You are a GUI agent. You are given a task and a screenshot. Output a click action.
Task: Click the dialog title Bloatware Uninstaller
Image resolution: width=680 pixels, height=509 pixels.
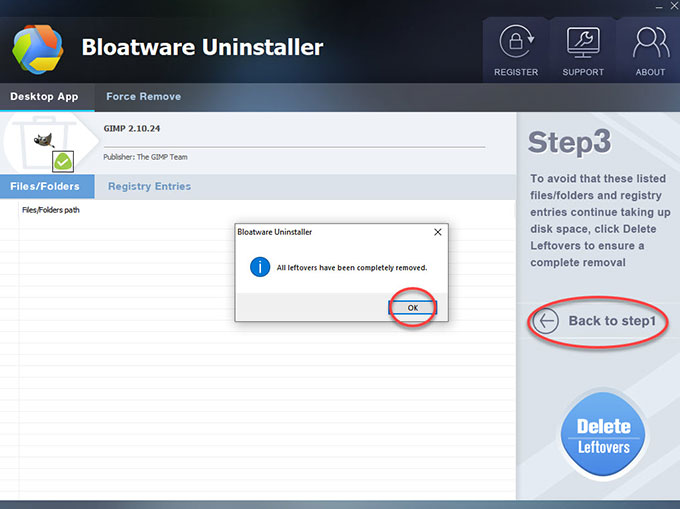(x=275, y=232)
